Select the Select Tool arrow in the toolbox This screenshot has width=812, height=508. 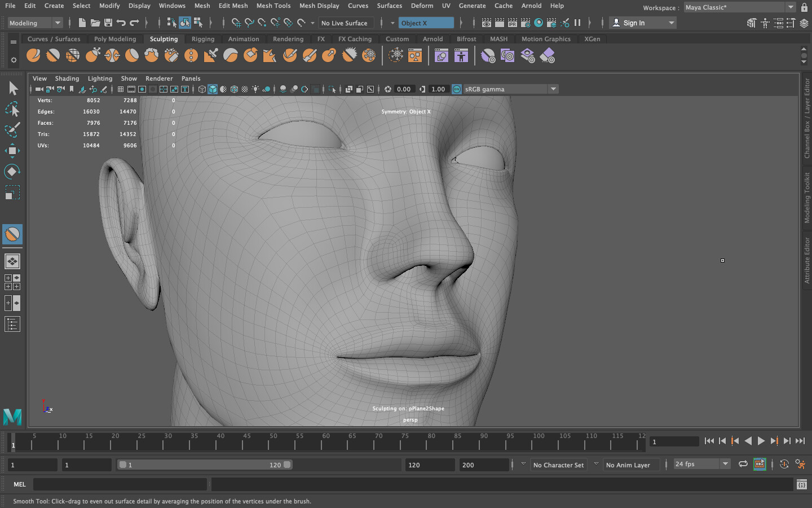tap(12, 89)
